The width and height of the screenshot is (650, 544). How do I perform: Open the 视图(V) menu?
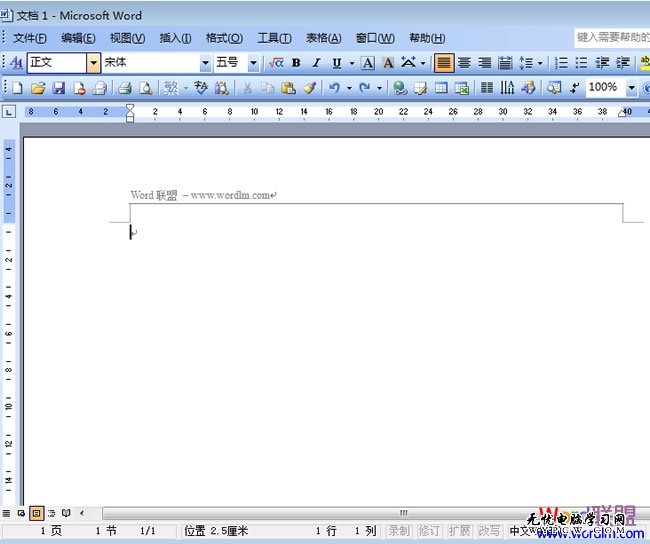pyautogui.click(x=127, y=38)
